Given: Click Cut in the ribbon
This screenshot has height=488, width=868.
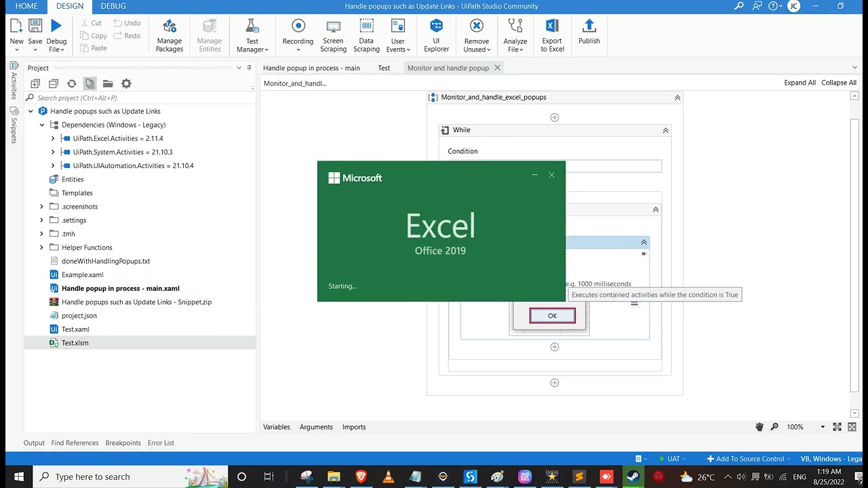Looking at the screenshot, I should 91,23.
